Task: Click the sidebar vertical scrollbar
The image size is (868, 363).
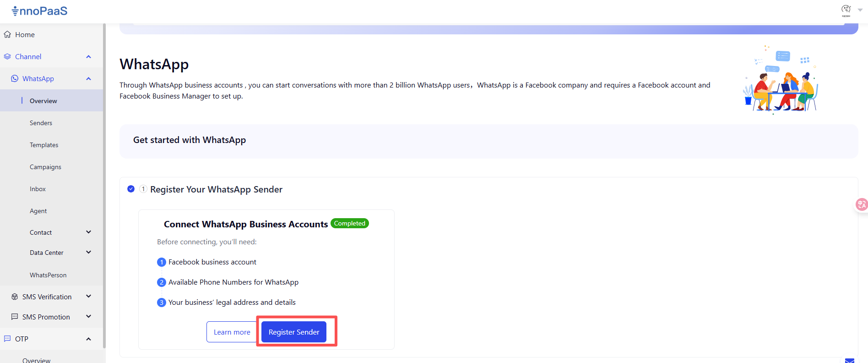Action: pyautogui.click(x=104, y=186)
